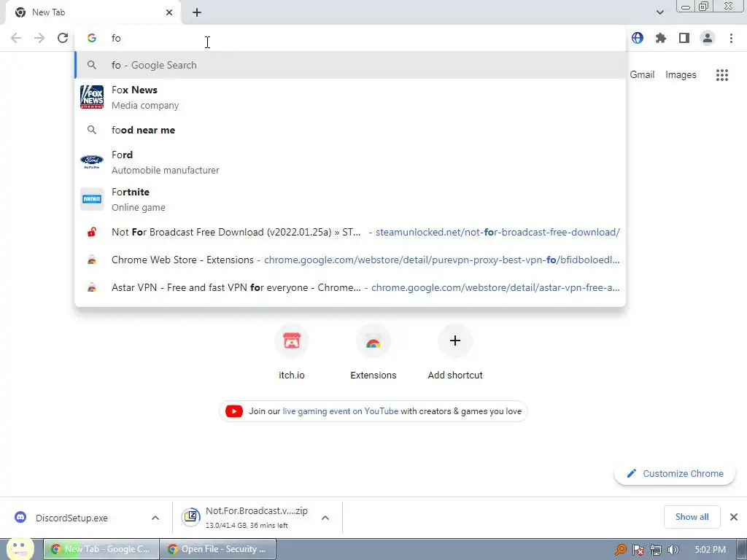Click Show all downloads
The width and height of the screenshot is (747, 560).
[692, 517]
